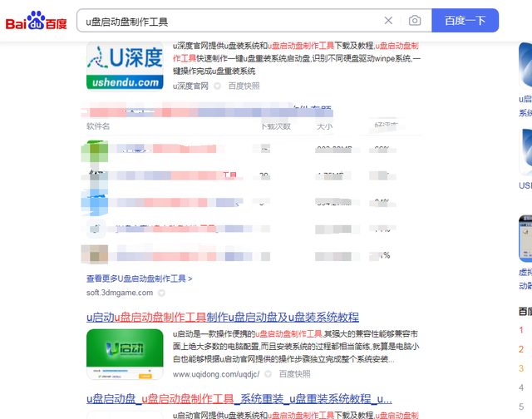
Task: Click the soft.3dmgame.com source text
Action: coord(120,293)
